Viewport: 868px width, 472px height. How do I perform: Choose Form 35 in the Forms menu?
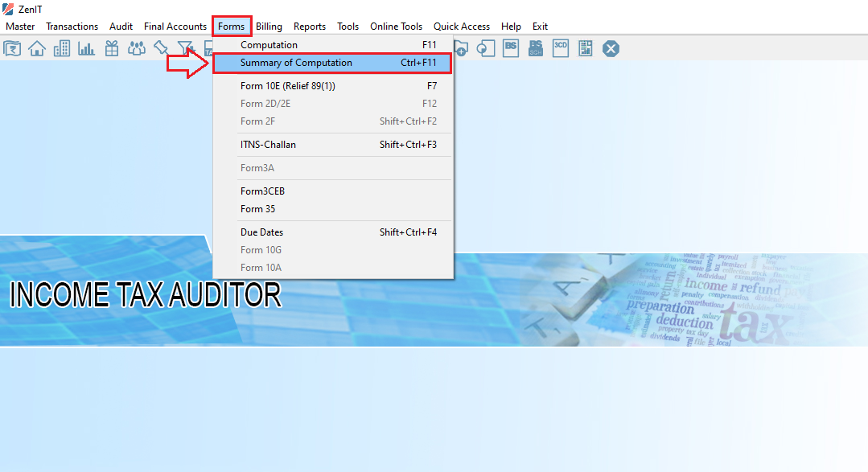[x=333, y=208]
